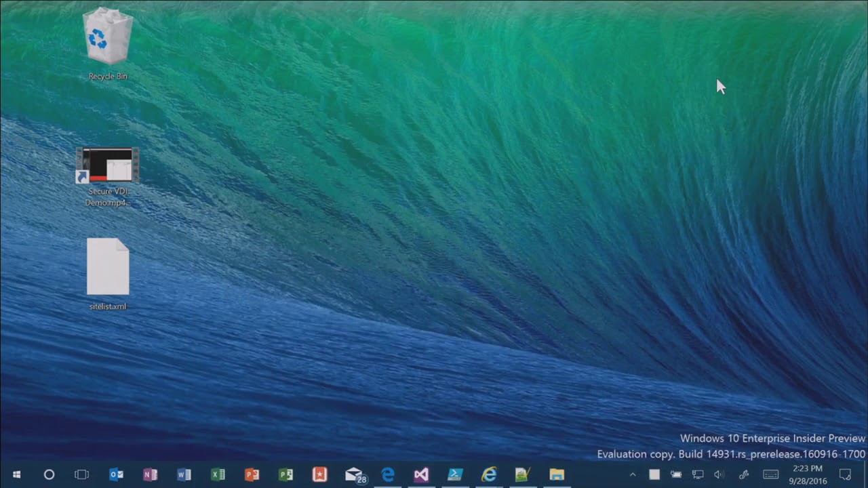The image size is (868, 488).
Task: Select the Secure VDI Demo.mp4 shortcut
Action: [x=108, y=177]
